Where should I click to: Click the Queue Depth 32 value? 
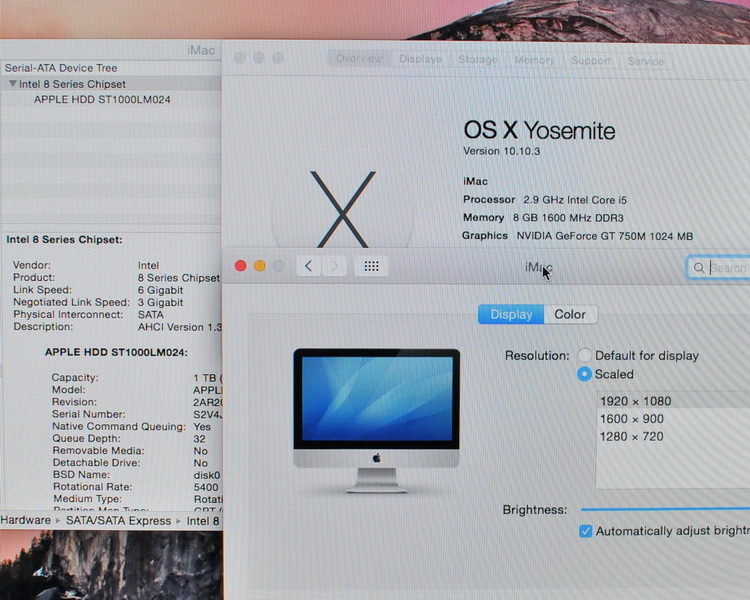click(199, 439)
